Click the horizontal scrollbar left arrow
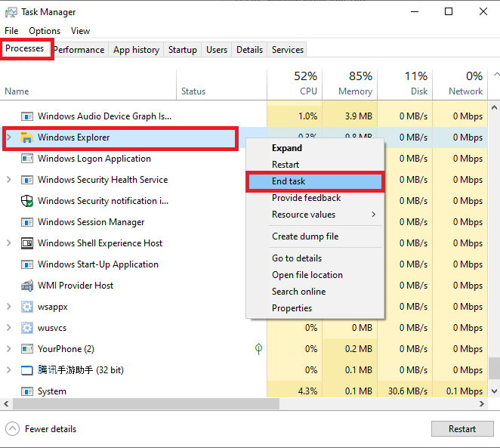Viewport: 500px width, 448px height. click(6, 404)
